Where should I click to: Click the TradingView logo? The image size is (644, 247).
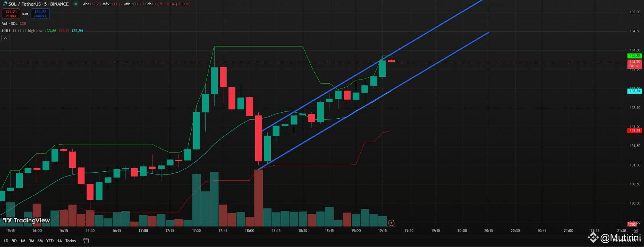point(26,220)
